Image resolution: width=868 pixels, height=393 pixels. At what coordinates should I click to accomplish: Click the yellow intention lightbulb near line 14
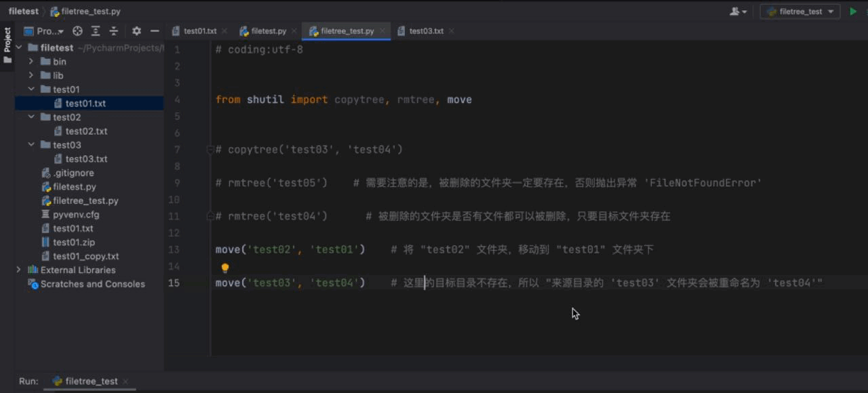(x=224, y=267)
